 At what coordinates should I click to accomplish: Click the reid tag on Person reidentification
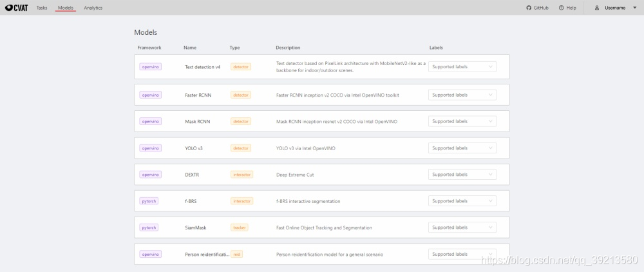[x=236, y=255]
